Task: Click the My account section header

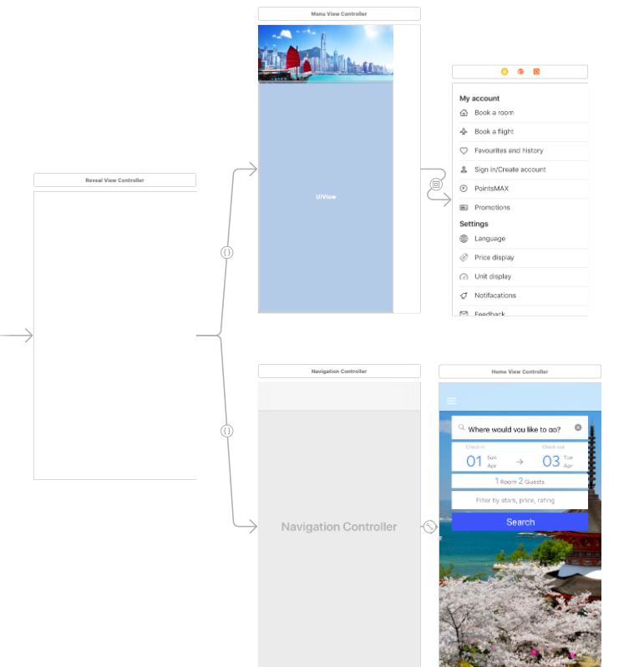Action: coord(479,99)
